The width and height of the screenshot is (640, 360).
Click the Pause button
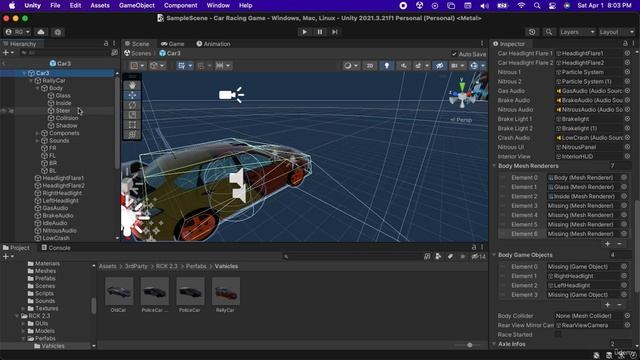pyautogui.click(x=320, y=32)
